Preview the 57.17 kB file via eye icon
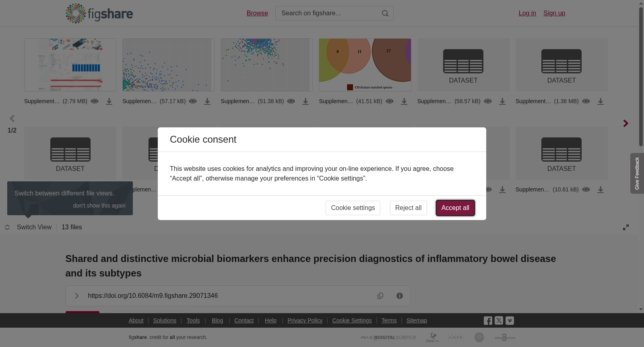 tap(193, 101)
